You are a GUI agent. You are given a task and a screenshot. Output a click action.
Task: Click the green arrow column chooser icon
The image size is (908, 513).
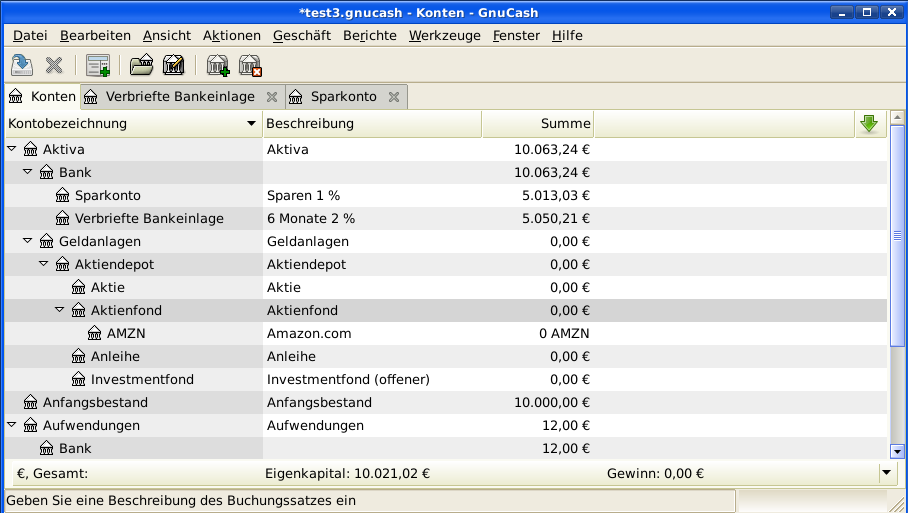pos(868,124)
